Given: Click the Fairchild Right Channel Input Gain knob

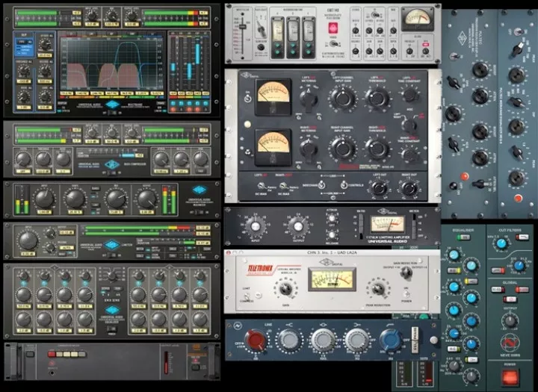Looking at the screenshot, I should [x=343, y=149].
